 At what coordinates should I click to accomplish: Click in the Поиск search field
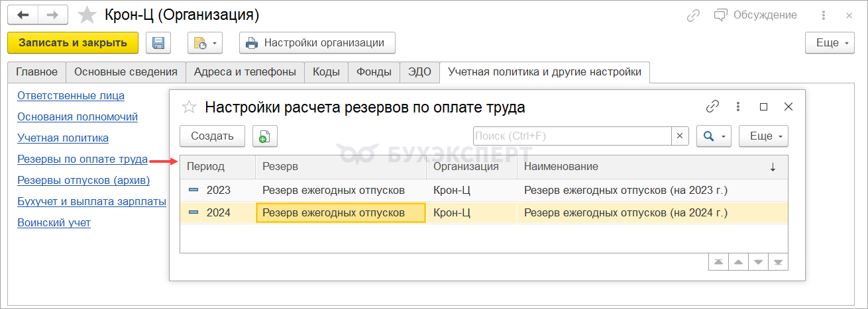point(572,136)
